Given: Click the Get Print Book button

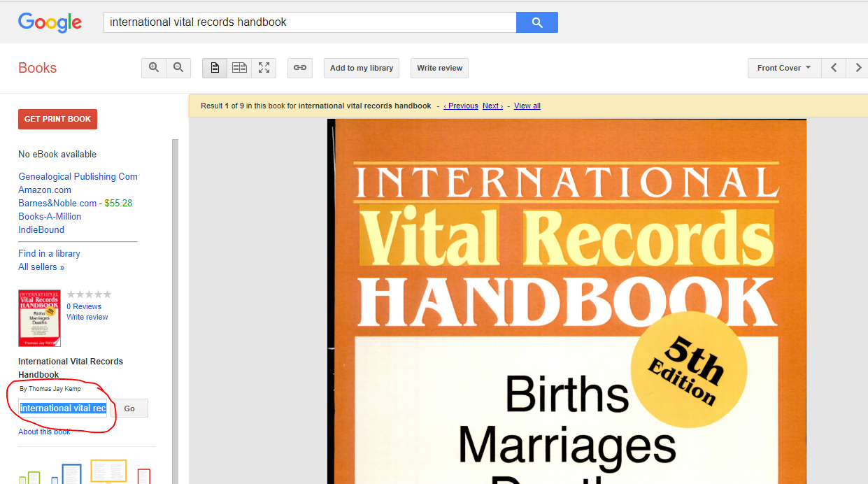Looking at the screenshot, I should [x=57, y=119].
